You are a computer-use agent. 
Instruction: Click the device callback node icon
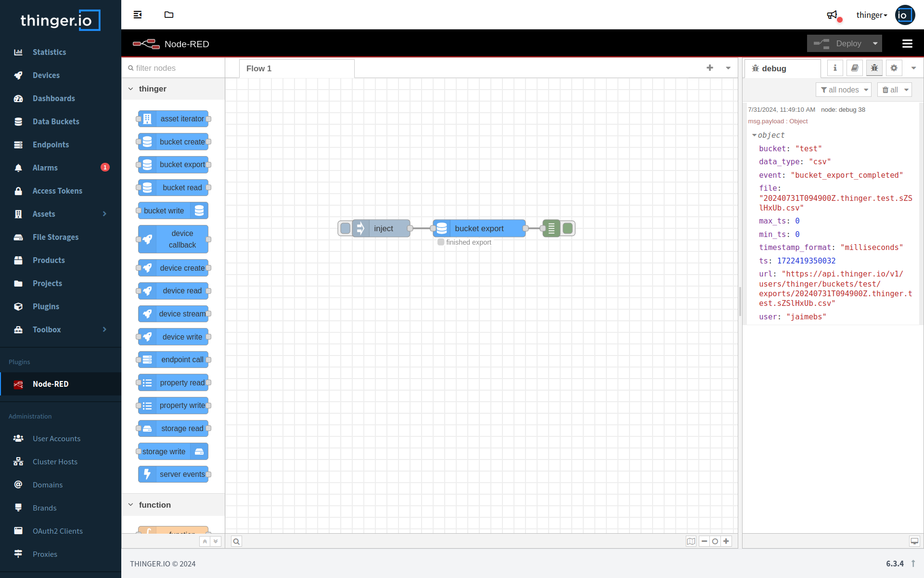pyautogui.click(x=147, y=239)
